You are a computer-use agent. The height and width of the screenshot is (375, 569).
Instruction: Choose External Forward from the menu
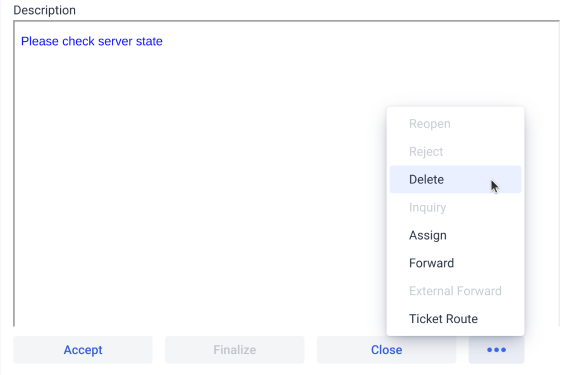455,291
